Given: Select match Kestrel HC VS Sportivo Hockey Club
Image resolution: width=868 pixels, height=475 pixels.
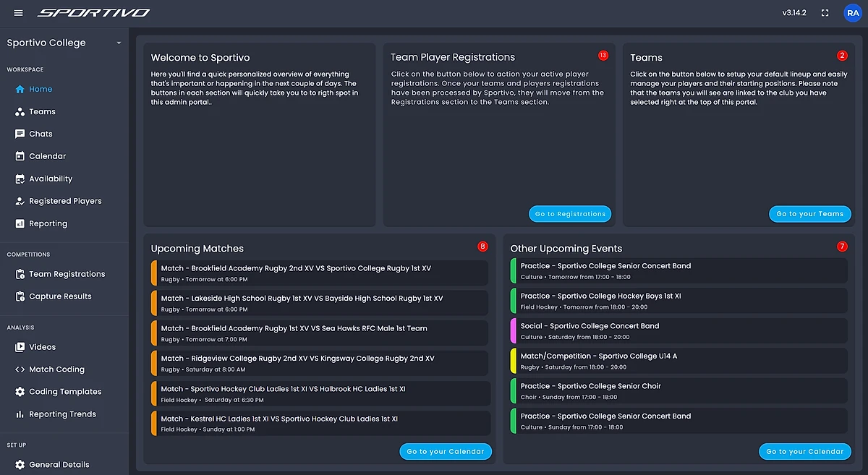Looking at the screenshot, I should click(320, 424).
